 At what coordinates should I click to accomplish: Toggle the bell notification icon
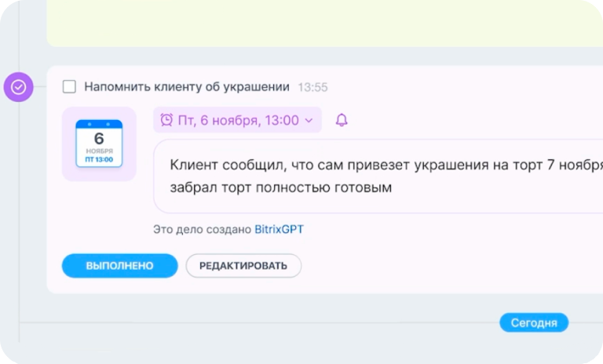coord(342,120)
